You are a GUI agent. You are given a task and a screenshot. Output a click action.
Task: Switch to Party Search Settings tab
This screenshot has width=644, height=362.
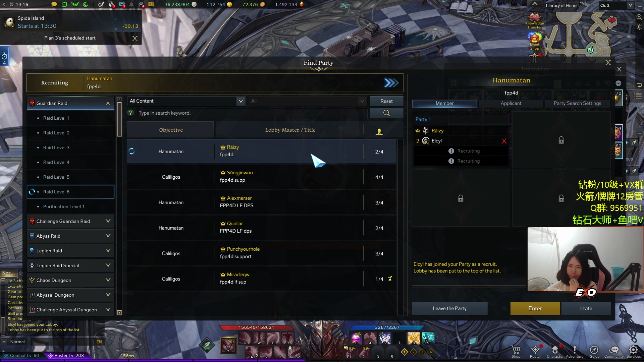[577, 103]
